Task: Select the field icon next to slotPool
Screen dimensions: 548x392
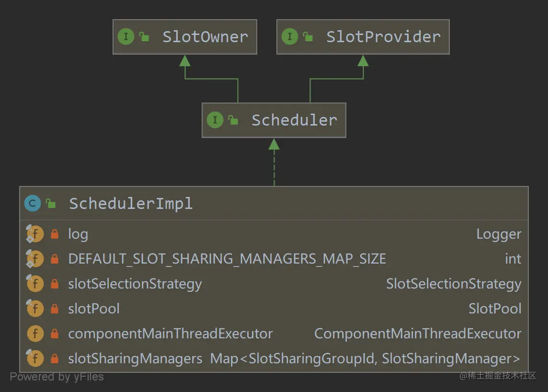Action: click(34, 308)
